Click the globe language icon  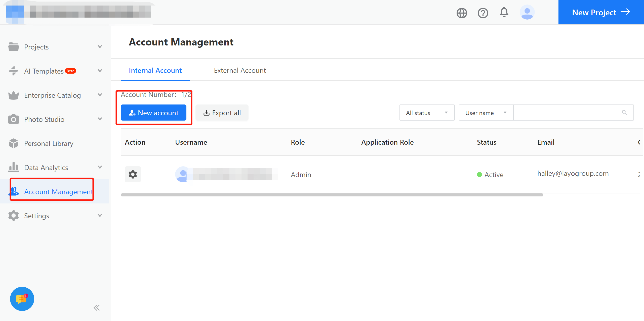(462, 13)
